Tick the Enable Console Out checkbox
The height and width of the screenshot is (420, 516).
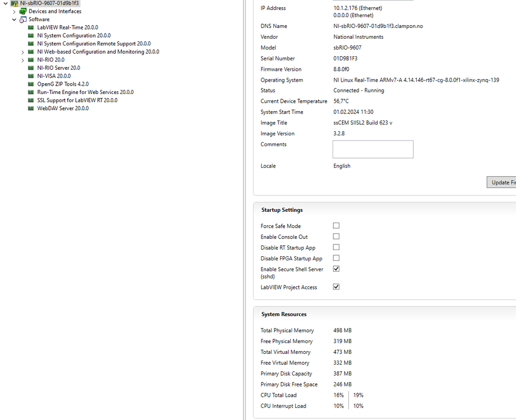(x=336, y=236)
